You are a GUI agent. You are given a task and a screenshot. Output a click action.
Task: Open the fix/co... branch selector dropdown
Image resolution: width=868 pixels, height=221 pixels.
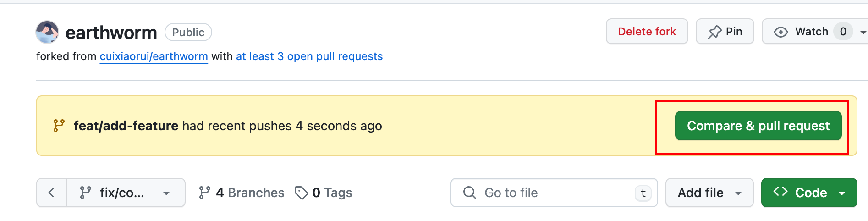(x=126, y=193)
